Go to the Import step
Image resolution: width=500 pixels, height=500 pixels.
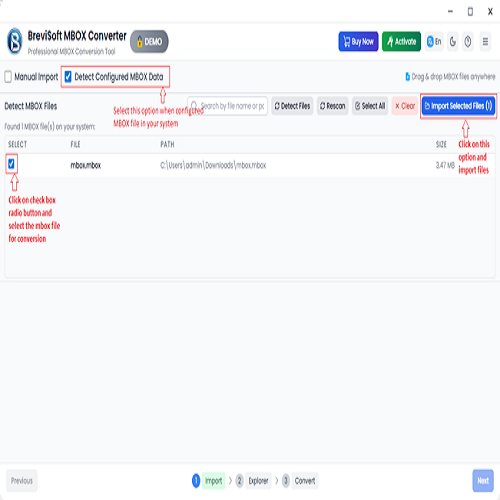coord(213,481)
